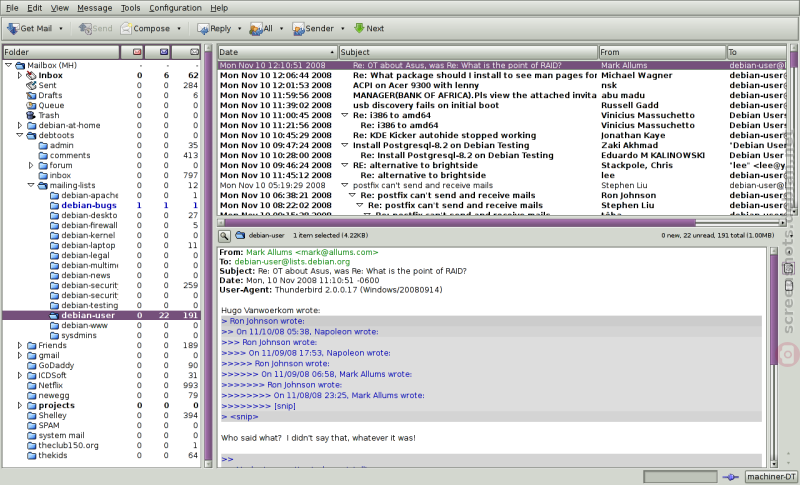Viewport: 800px width, 485px height.
Task: Expand the debian-at-home folder
Action: coord(20,125)
